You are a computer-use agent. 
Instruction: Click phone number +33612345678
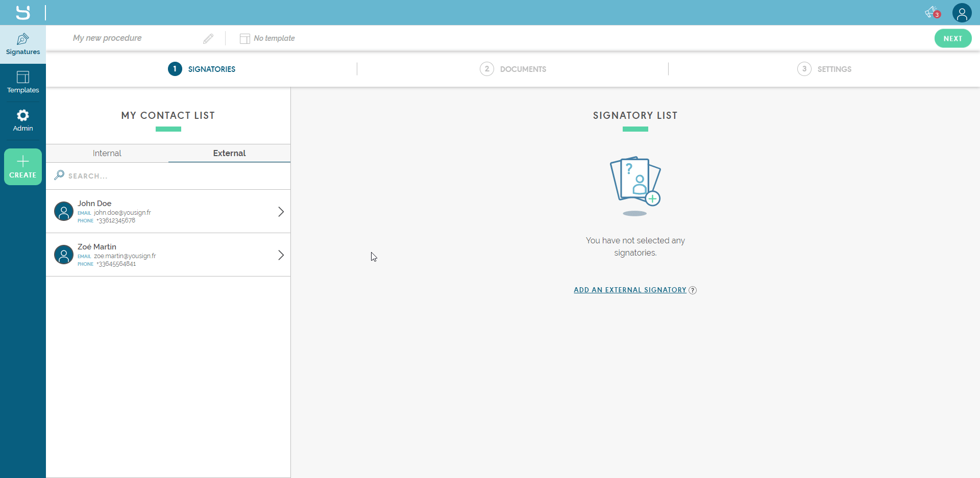pos(116,221)
